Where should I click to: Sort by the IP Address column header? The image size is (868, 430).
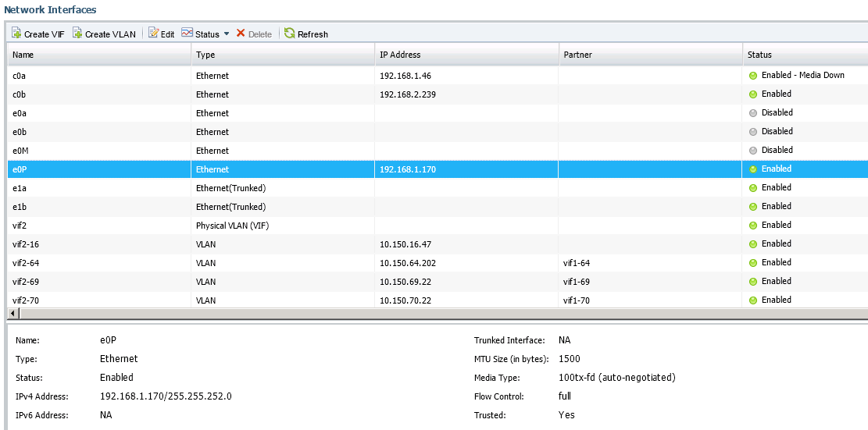(x=400, y=55)
